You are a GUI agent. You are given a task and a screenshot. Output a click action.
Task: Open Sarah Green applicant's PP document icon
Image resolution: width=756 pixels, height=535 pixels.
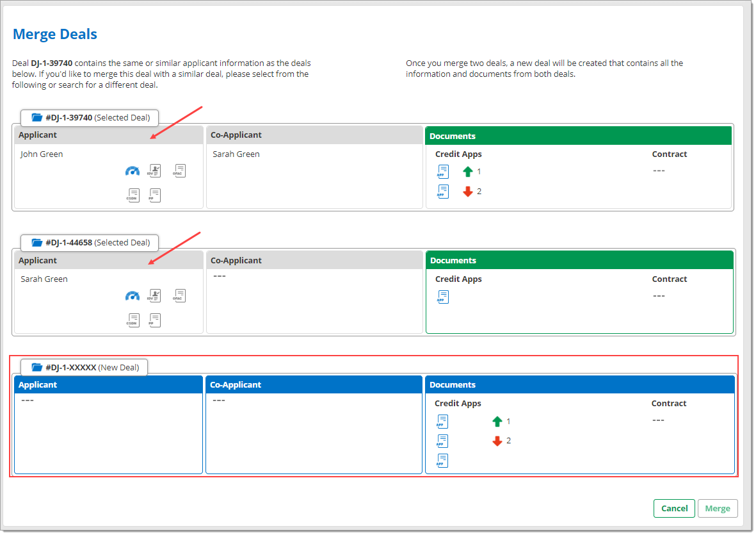[x=154, y=320]
